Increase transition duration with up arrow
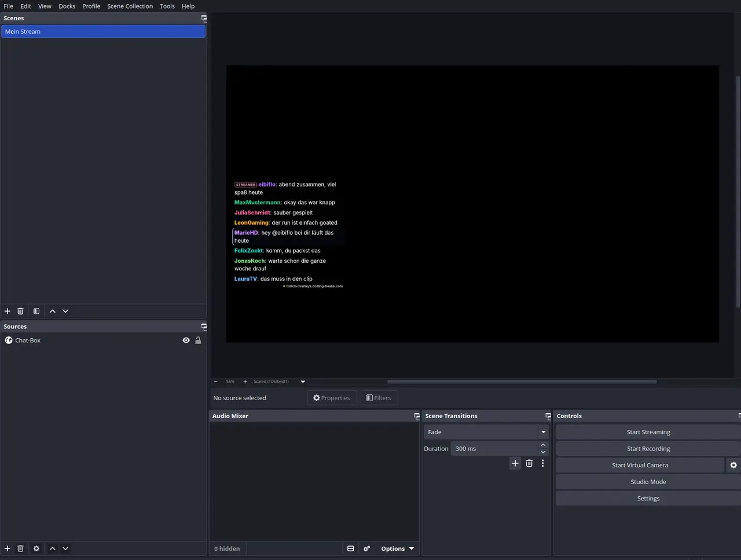 tap(543, 445)
